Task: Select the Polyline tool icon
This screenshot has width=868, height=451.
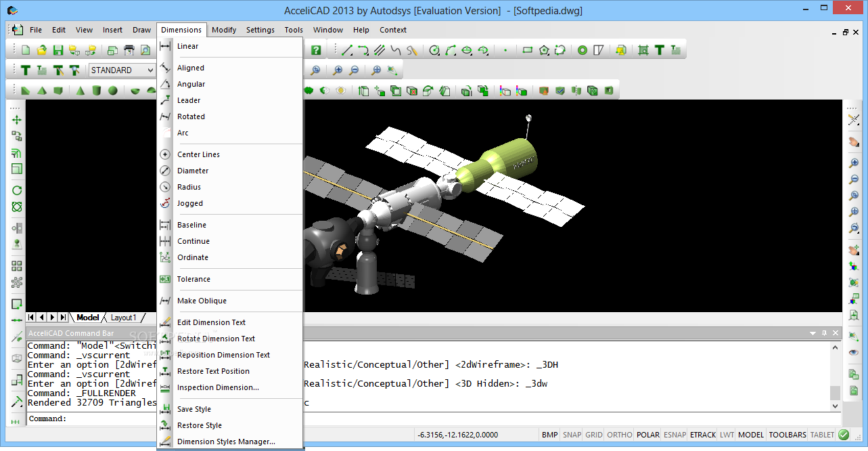Action: coord(363,50)
